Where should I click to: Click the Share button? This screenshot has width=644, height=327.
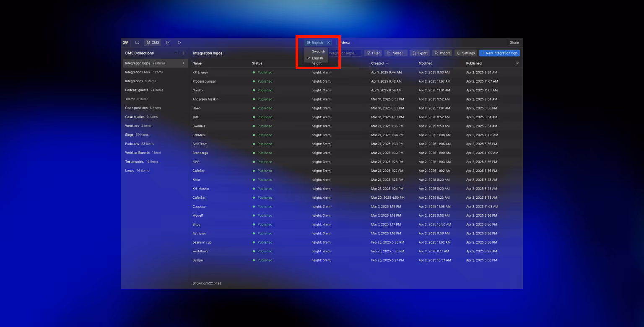point(514,42)
